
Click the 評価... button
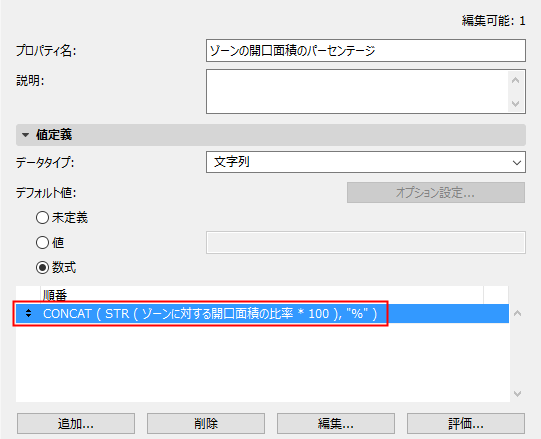point(466,423)
